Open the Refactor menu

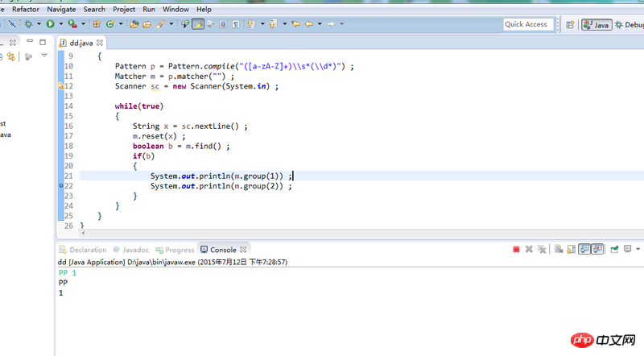tap(26, 9)
